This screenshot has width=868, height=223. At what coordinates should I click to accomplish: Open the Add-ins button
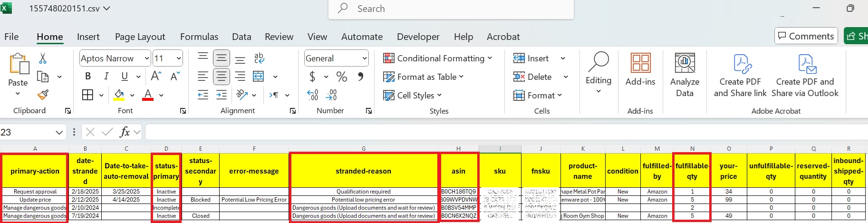tap(640, 69)
